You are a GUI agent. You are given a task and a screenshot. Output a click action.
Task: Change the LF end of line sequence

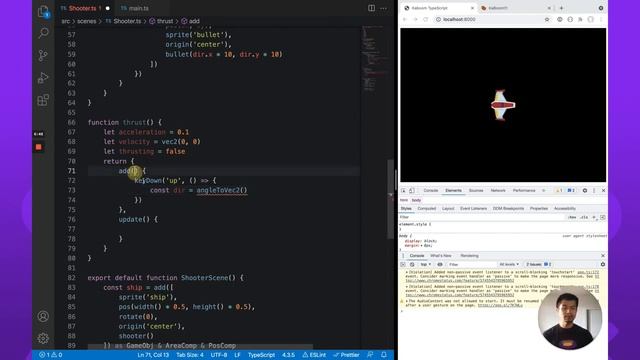click(237, 355)
